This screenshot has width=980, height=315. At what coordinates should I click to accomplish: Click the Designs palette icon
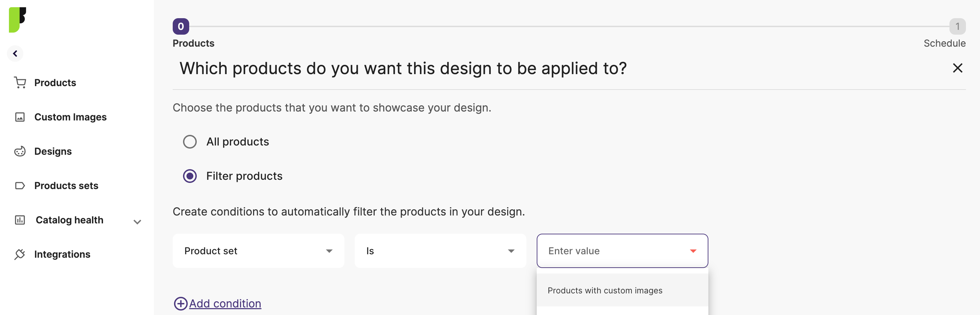tap(20, 151)
